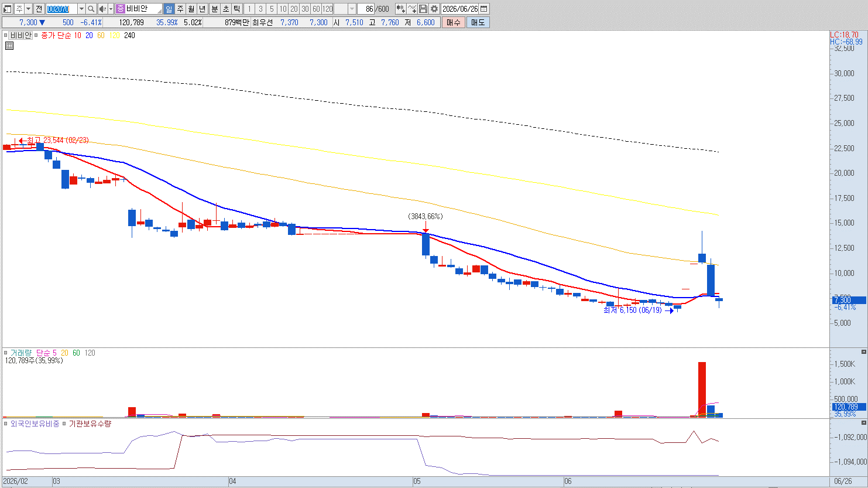Toggle daily chart period 일
868x488 pixels.
coord(169,9)
